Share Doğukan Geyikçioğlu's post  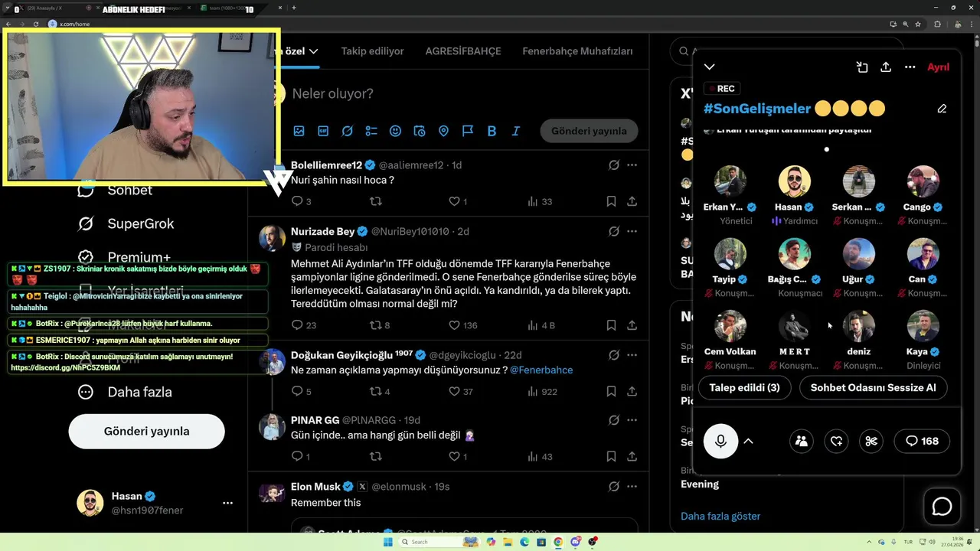632,391
